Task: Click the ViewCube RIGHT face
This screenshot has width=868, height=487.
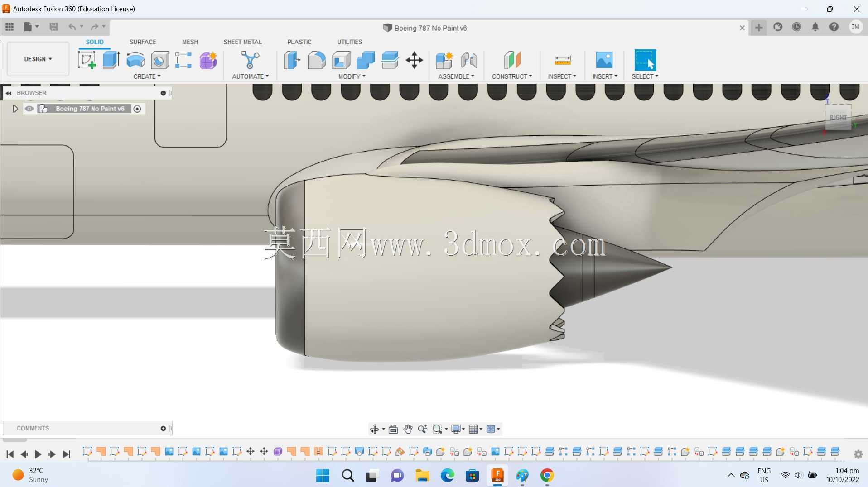Action: click(838, 117)
